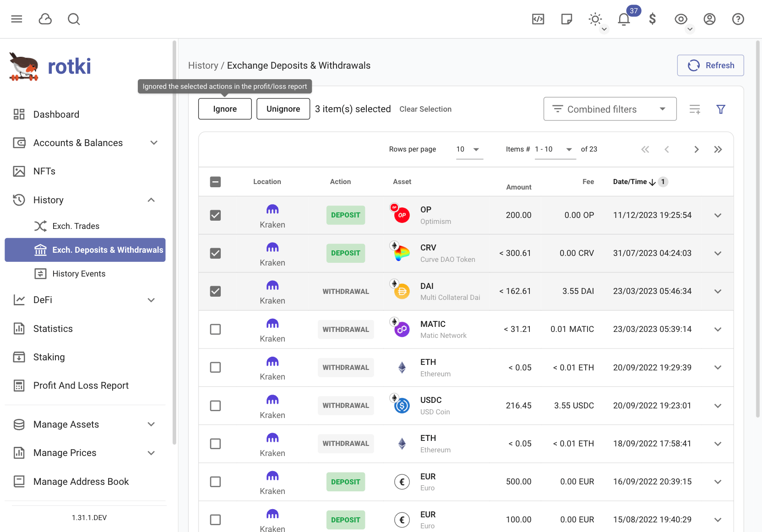
Task: Click the 500.00 EUR row's Euro icon
Action: 402,482
